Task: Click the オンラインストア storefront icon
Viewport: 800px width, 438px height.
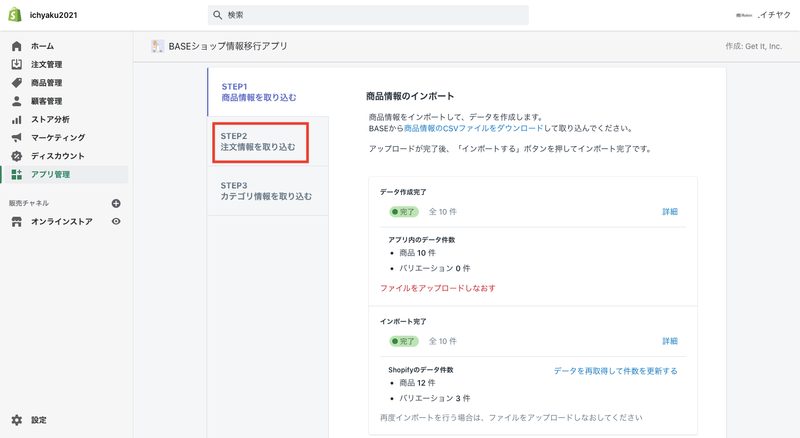Action: (x=17, y=222)
